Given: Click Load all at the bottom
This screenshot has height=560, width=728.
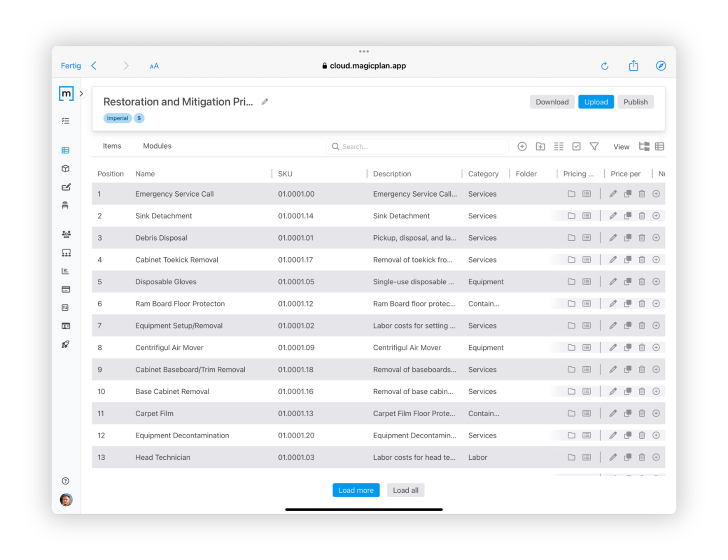Looking at the screenshot, I should pos(405,490).
